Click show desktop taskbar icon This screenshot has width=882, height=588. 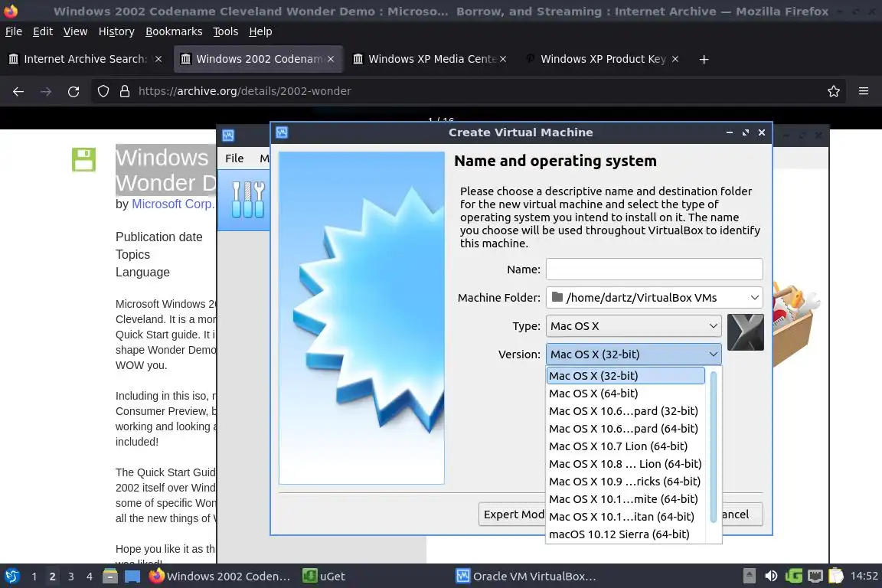(132, 577)
